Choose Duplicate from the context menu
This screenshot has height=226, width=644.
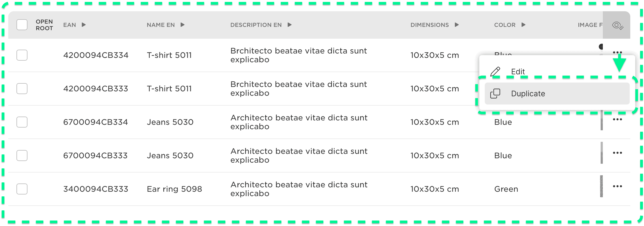[528, 94]
